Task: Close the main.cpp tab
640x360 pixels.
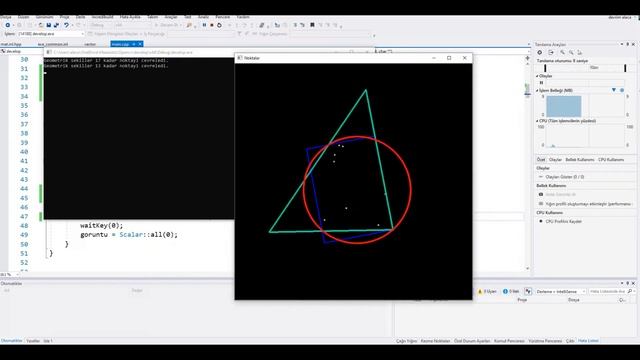Action: click(140, 44)
